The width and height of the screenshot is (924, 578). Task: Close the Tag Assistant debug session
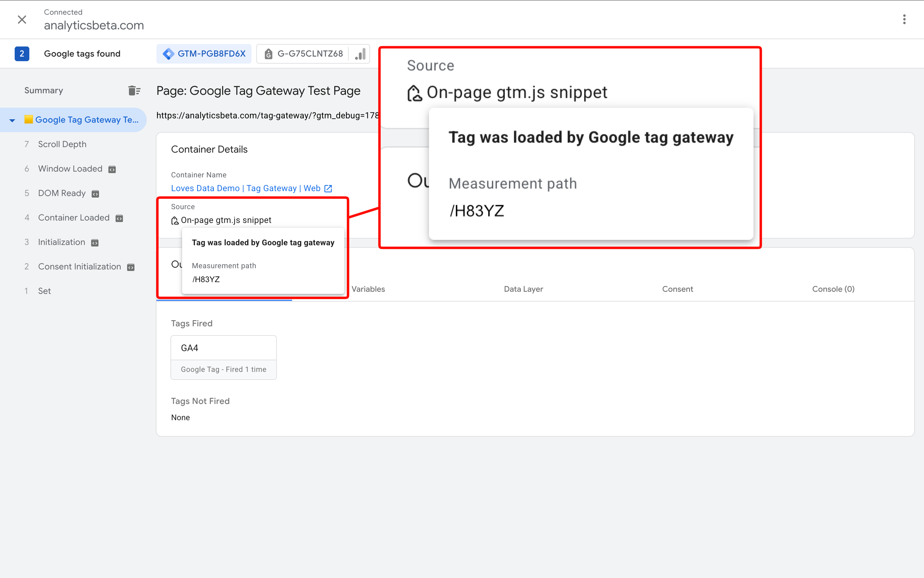point(22,20)
